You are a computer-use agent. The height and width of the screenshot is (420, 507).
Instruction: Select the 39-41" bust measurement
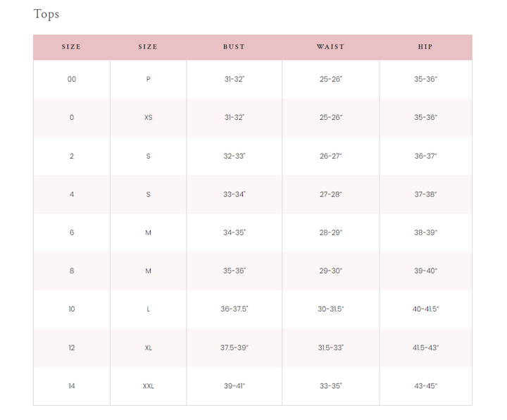(234, 386)
